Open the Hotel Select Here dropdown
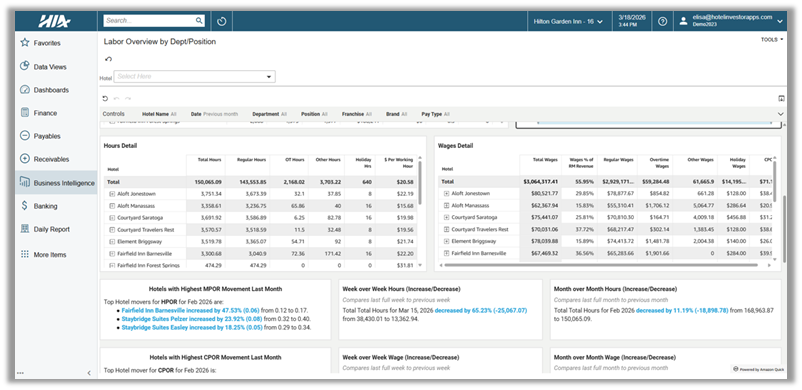Viewport: 802px width, 390px height. pos(194,77)
